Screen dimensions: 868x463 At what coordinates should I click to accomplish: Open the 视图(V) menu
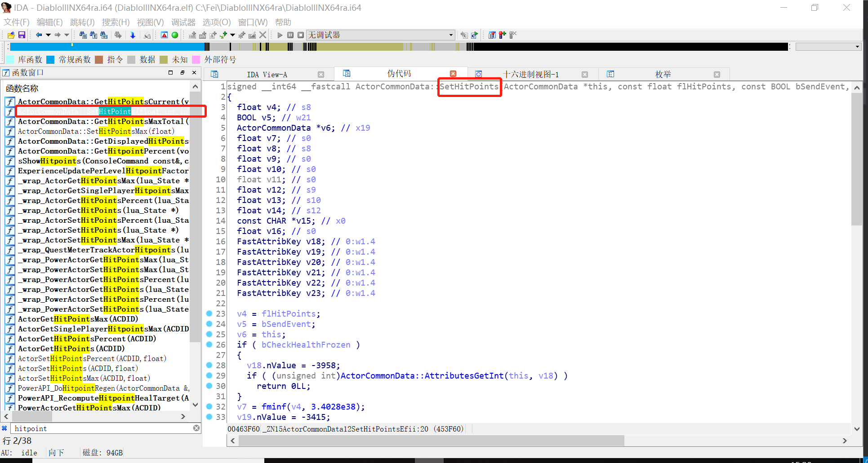click(x=150, y=22)
